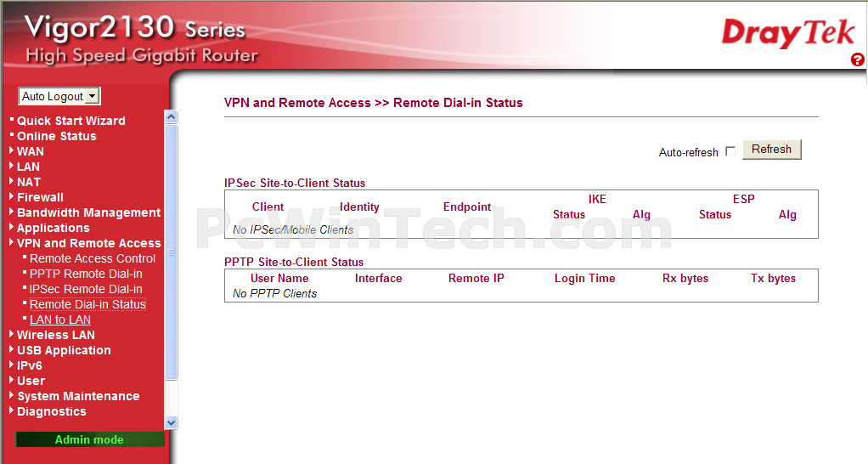
Task: Open the LAN to LAN link
Action: pyautogui.click(x=59, y=320)
